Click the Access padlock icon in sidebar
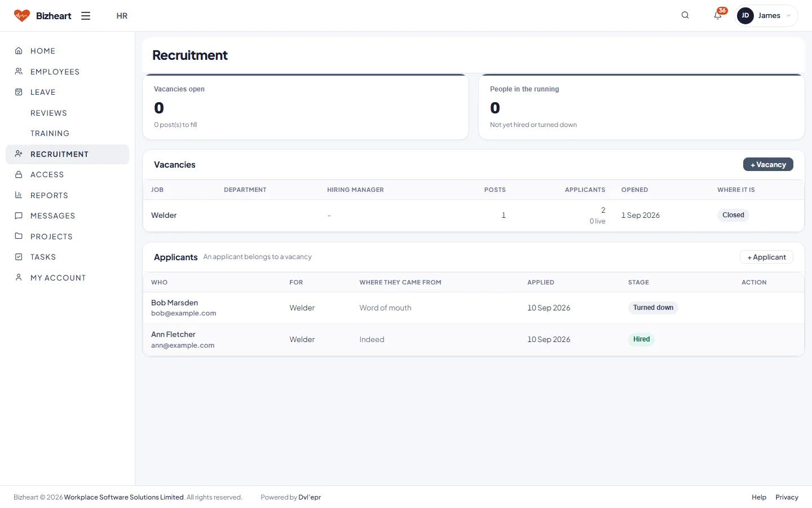This screenshot has width=812, height=508. click(x=19, y=174)
